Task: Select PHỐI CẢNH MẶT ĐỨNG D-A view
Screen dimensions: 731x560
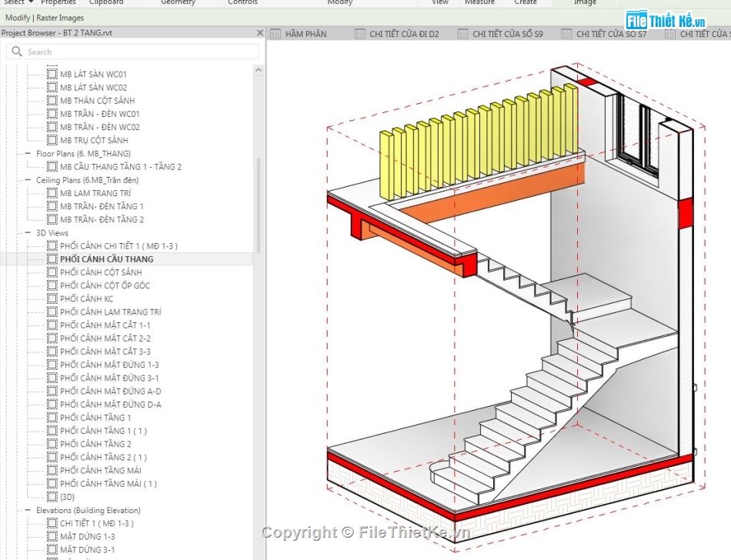Action: click(111, 404)
